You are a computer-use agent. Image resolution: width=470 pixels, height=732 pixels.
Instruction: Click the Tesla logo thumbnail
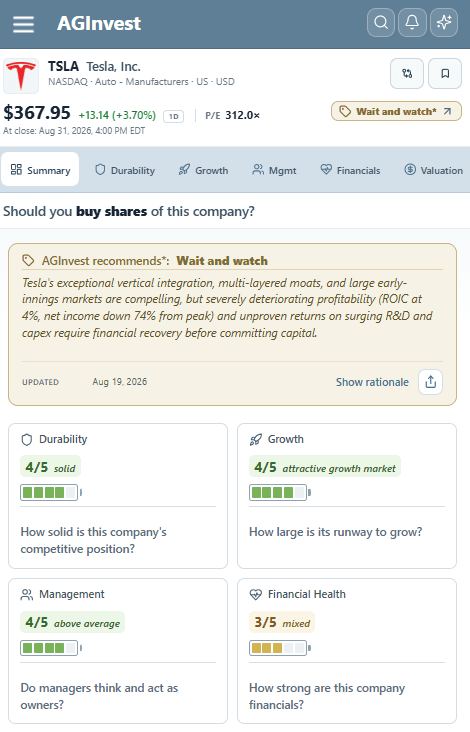(x=21, y=76)
